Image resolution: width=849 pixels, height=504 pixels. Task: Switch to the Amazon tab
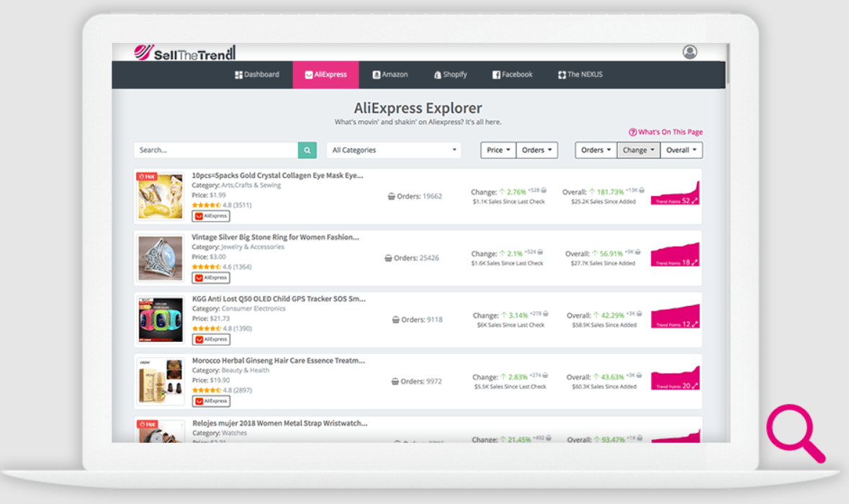pyautogui.click(x=390, y=75)
